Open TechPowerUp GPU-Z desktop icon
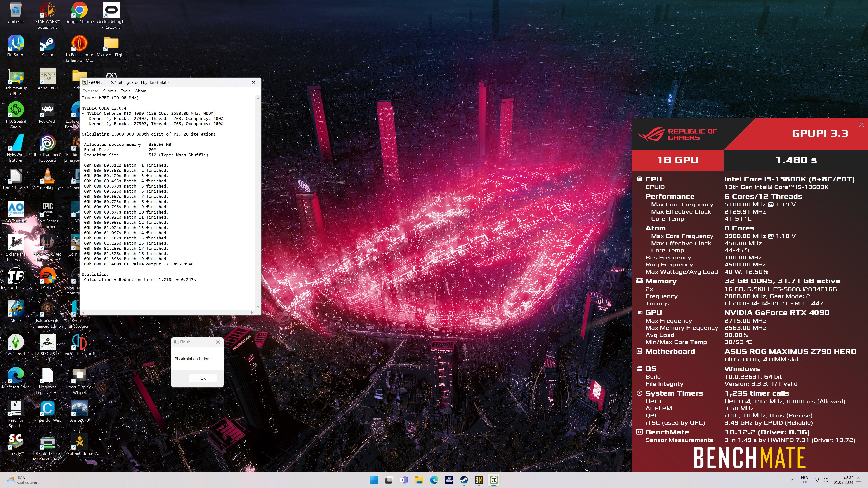 tap(16, 82)
